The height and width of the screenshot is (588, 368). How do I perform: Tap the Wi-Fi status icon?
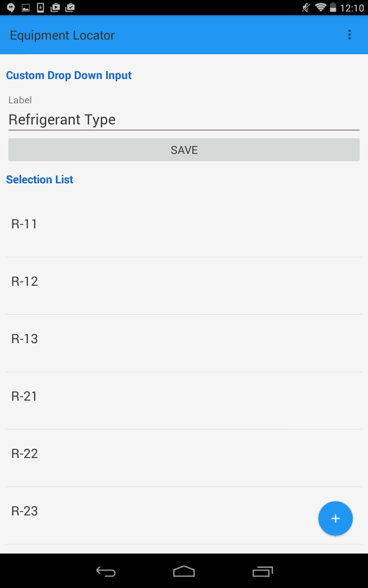(x=321, y=8)
